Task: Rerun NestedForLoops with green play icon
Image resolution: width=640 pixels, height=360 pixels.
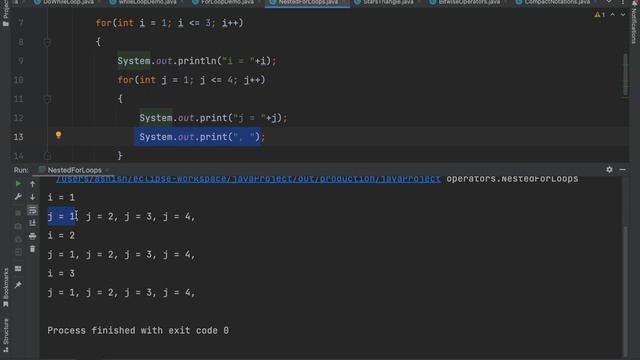Action: click(18, 184)
